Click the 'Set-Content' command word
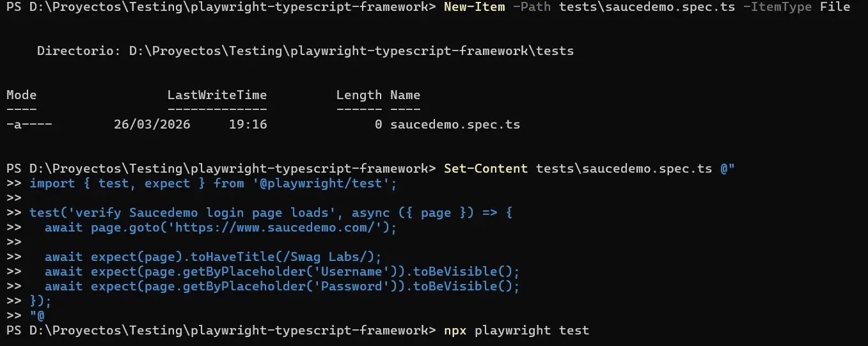Viewport: 868px width, 346px height. pos(485,169)
